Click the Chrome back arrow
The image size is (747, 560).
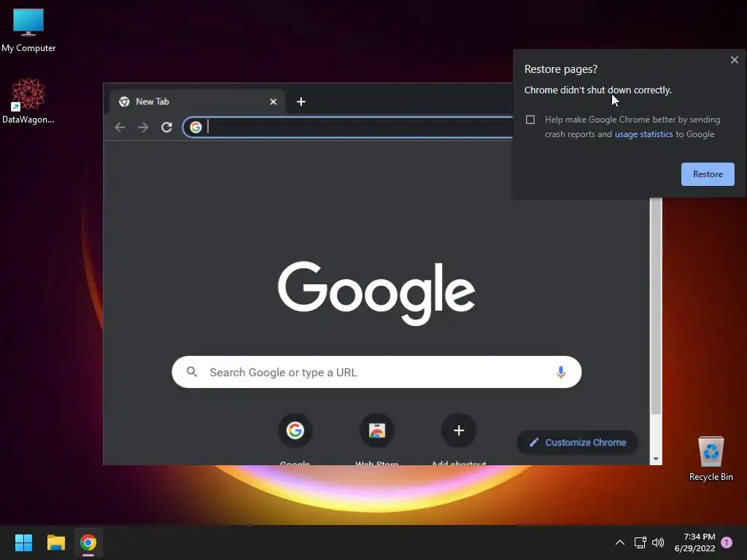[x=120, y=127]
